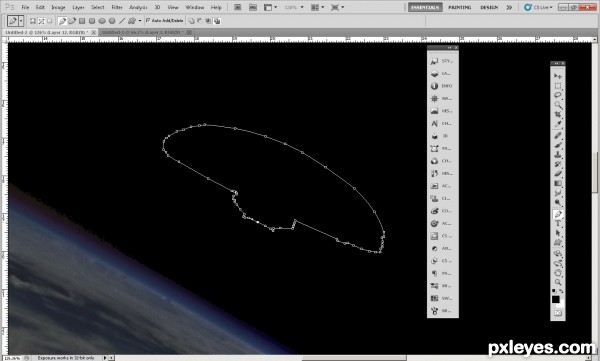
Task: Select the 3D Object Rotate tool
Action: [x=558, y=253]
